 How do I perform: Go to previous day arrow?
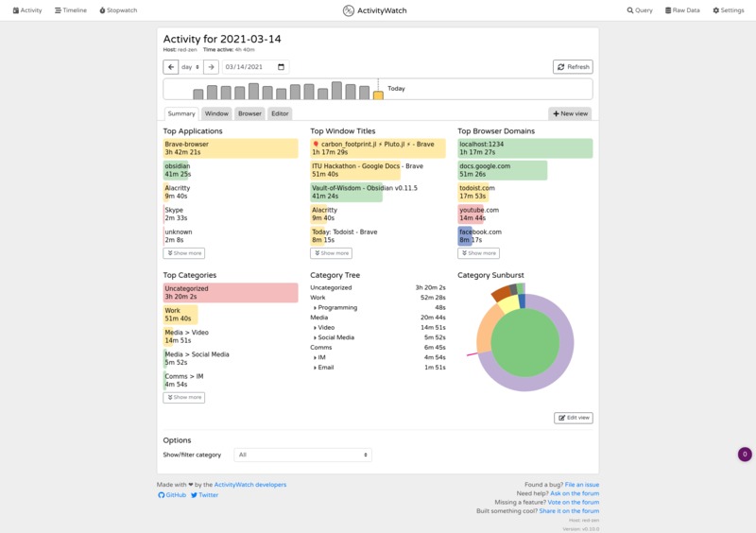tap(171, 67)
